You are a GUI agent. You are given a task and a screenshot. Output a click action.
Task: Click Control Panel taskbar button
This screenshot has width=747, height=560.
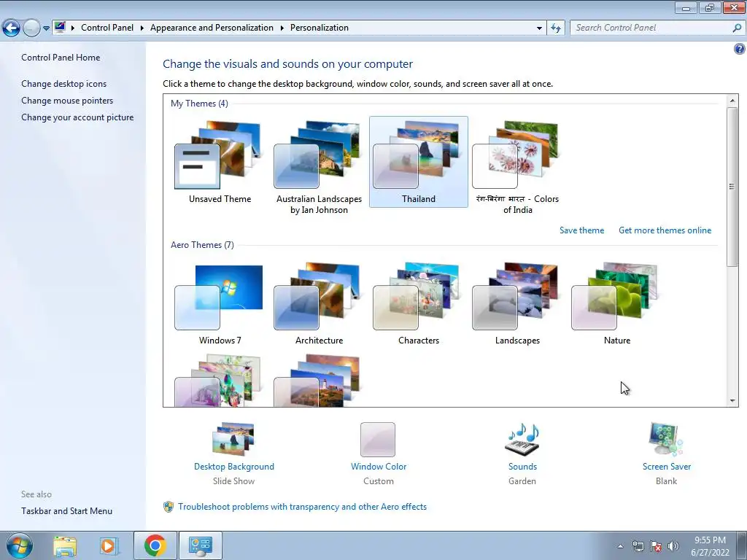pos(200,545)
